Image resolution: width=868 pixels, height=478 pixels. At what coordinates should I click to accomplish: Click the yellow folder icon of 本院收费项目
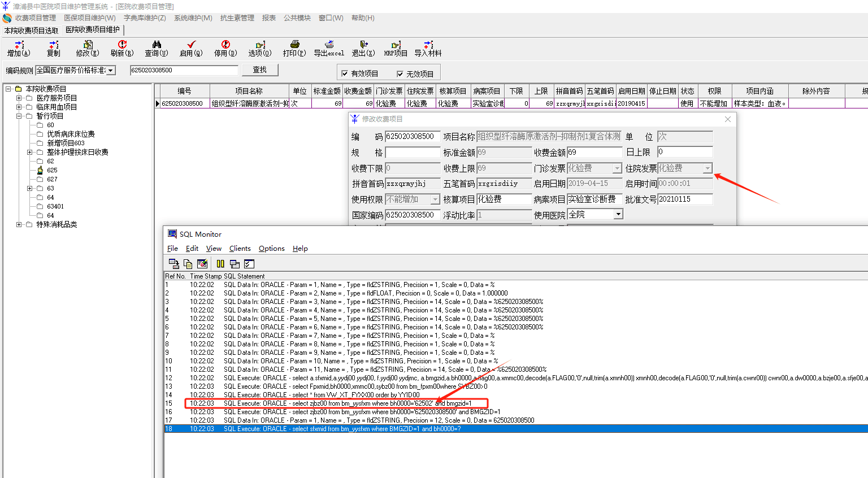coord(19,89)
